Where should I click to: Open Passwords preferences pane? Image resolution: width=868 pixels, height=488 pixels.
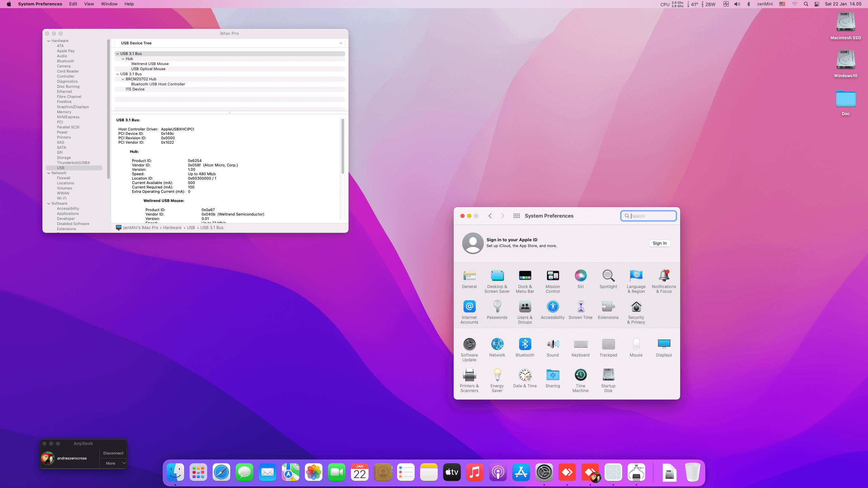tap(497, 310)
